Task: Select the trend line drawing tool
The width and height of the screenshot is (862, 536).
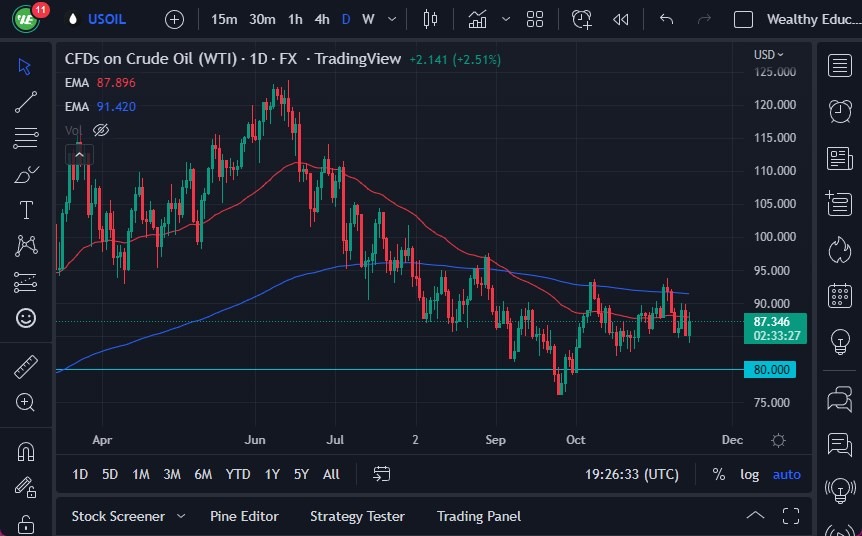Action: [26, 101]
